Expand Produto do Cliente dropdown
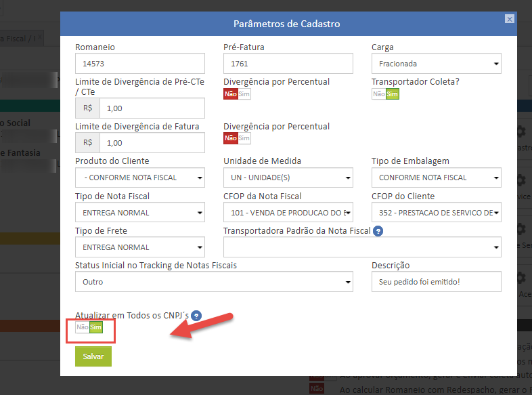 point(139,178)
